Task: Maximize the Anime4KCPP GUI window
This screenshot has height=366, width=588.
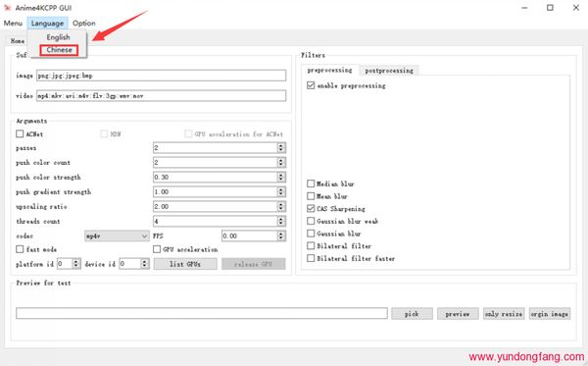Action: click(550, 8)
